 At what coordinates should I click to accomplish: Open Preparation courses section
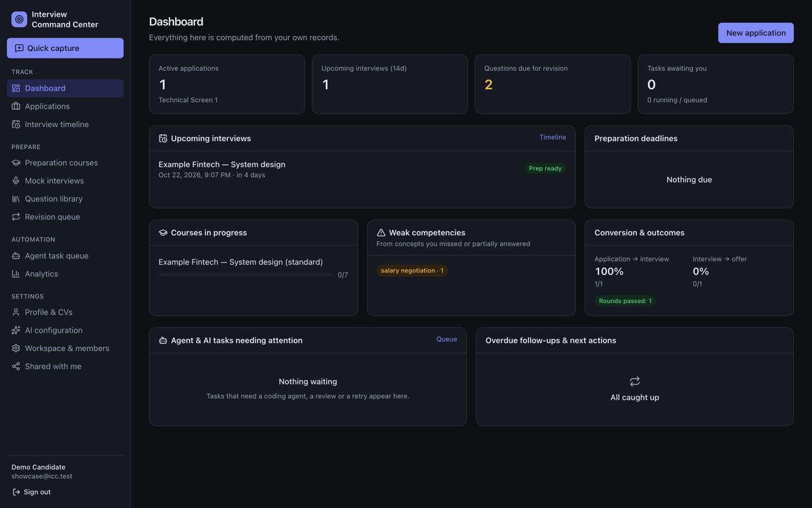click(x=65, y=163)
